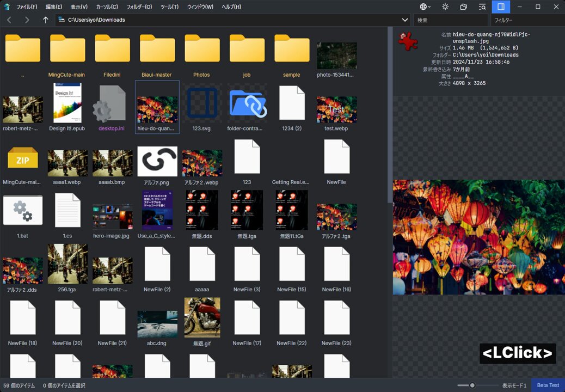Select the parent '..' folder
565x392 pixels.
pyautogui.click(x=22, y=55)
